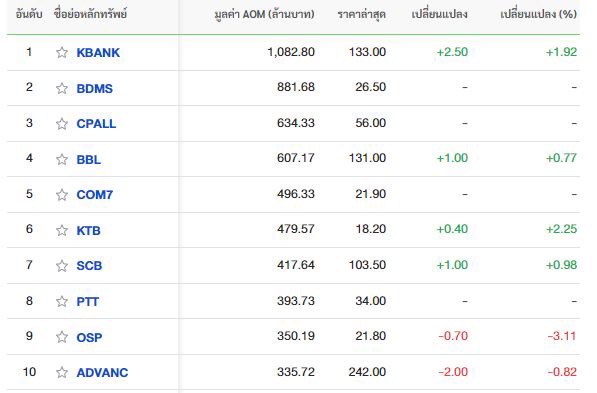This screenshot has height=393, width=597.
Task: View CPALL stock details
Action: [x=96, y=124]
